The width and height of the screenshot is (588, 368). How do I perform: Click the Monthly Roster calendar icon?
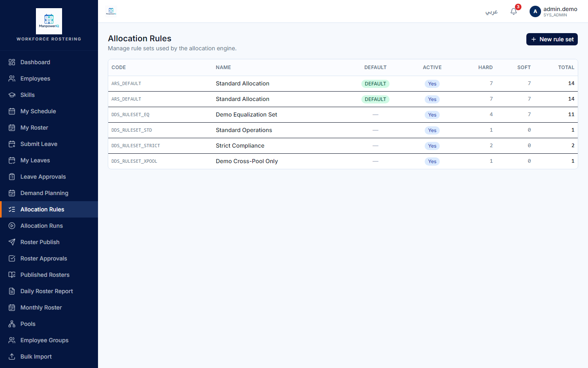12,307
